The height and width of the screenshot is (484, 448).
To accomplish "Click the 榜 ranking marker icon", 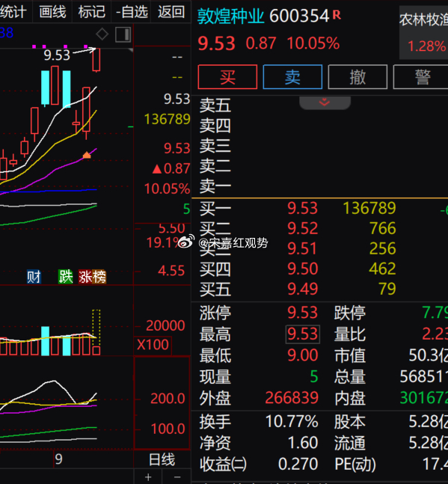I will click(99, 277).
